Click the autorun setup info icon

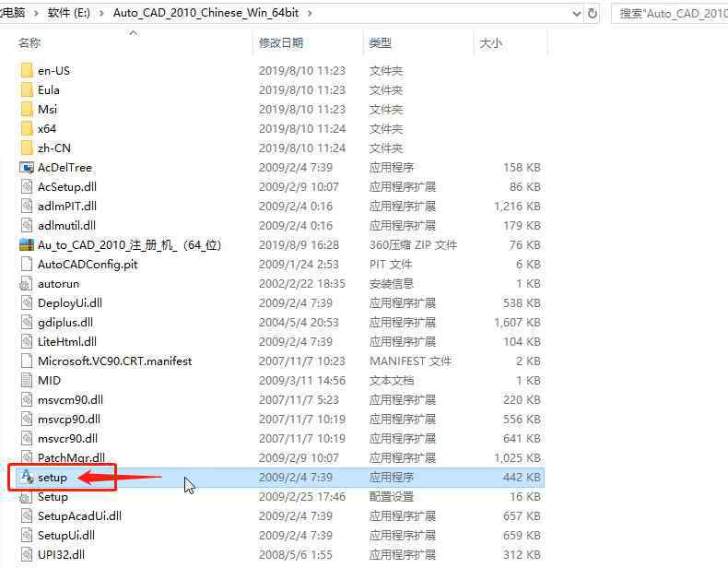(x=26, y=284)
